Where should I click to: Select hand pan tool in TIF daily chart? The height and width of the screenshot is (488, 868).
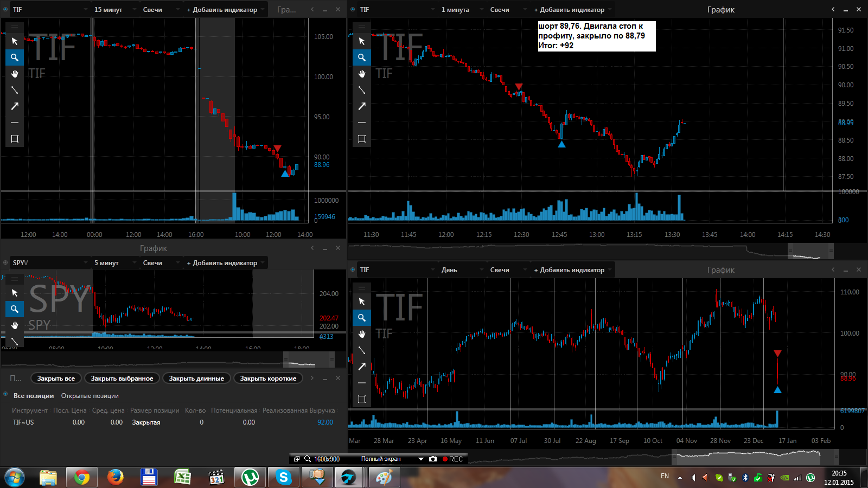(362, 334)
